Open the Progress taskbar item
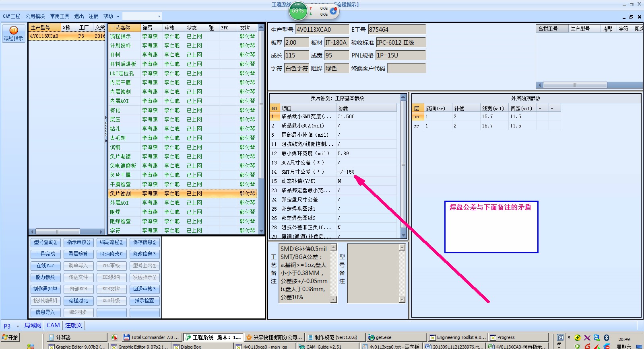This screenshot has height=349, width=644. coord(518,337)
